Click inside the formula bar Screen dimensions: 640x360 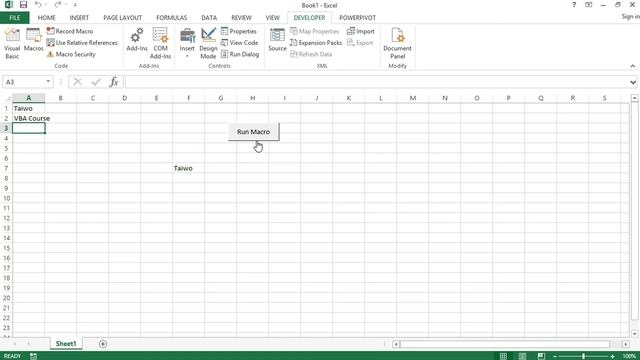376,82
